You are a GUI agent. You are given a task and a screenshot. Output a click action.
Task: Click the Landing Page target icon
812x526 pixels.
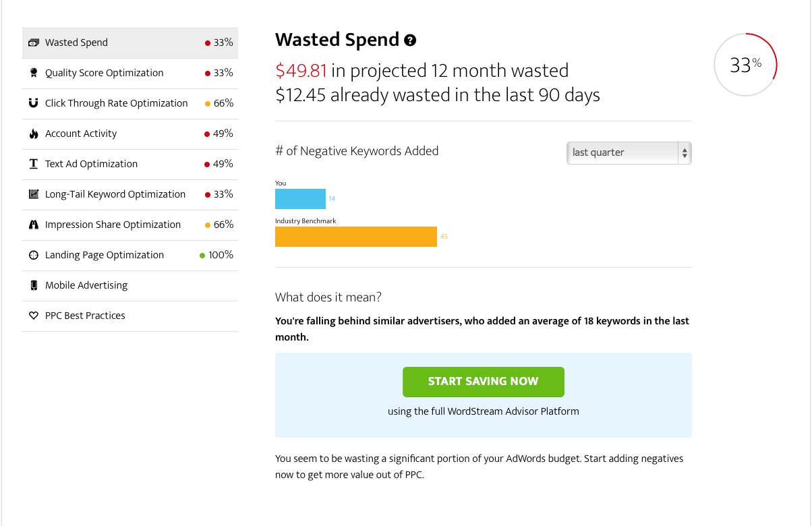tap(34, 255)
